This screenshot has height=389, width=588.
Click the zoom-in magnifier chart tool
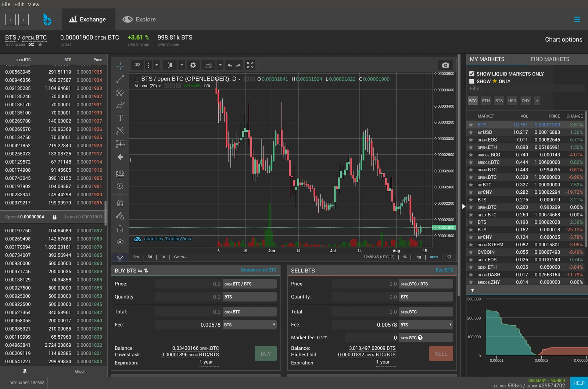pyautogui.click(x=120, y=186)
